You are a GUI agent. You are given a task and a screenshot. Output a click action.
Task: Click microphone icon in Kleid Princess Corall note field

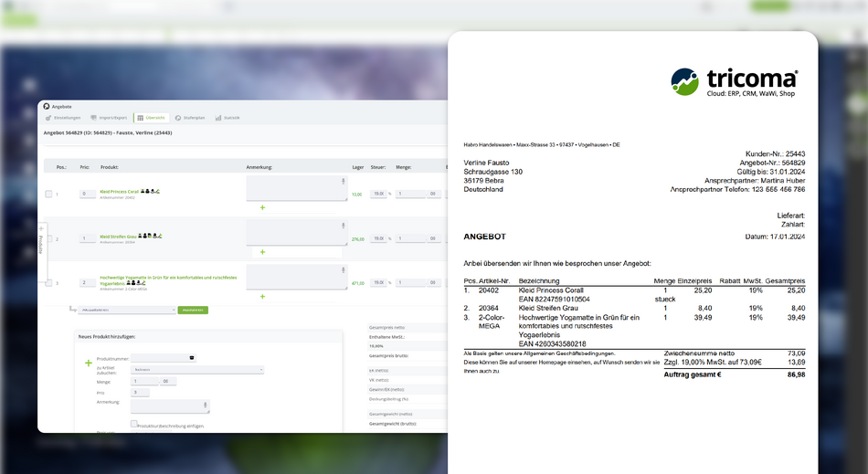pos(344,181)
